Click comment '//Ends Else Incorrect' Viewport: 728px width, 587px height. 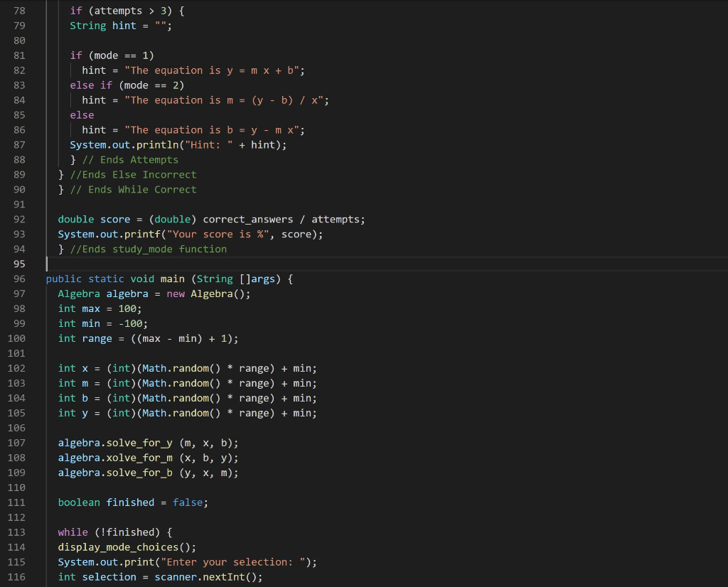click(x=133, y=175)
